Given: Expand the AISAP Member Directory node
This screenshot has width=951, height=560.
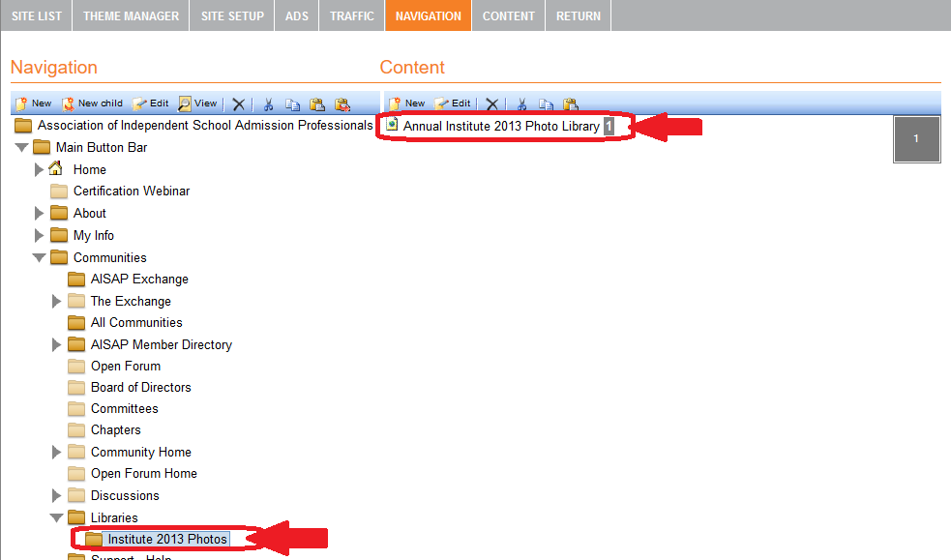Looking at the screenshot, I should coord(56,345).
